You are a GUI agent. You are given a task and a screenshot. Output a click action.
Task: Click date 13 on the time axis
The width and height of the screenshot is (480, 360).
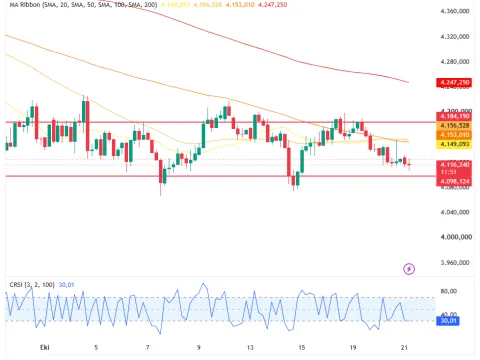point(250,347)
